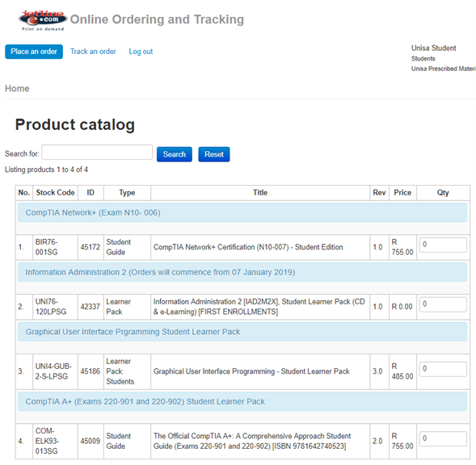Open the Place an order tab
476x465 pixels.
[x=34, y=52]
